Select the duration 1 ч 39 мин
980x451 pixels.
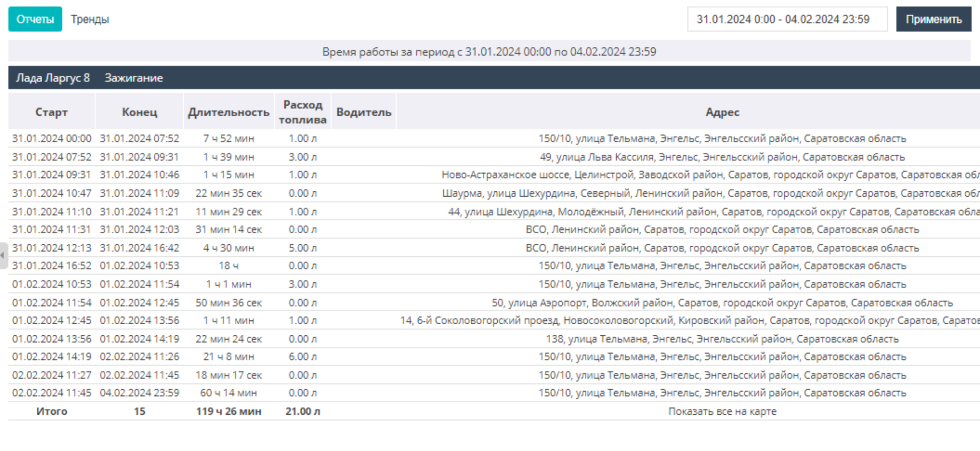click(x=229, y=157)
